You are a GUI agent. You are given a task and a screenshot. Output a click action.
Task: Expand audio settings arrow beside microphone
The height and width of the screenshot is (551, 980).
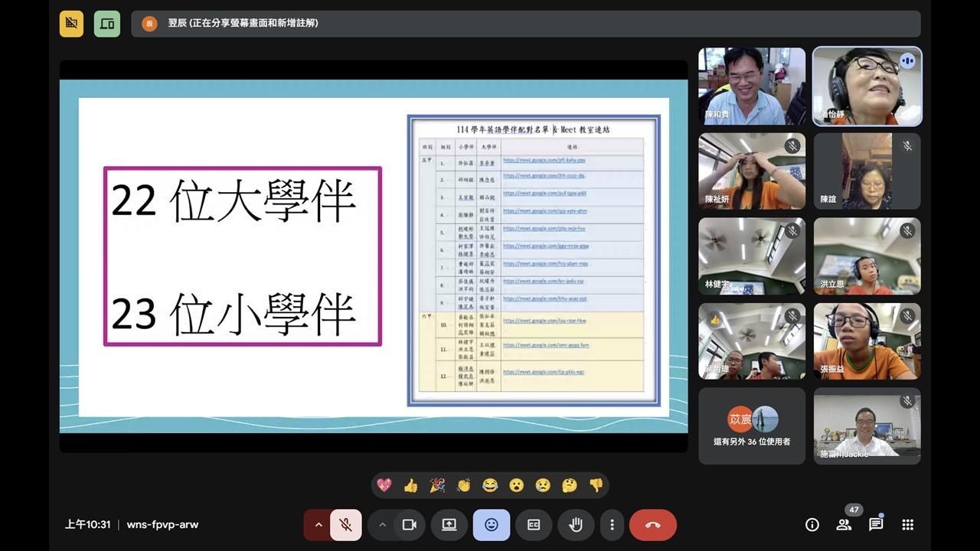tap(318, 525)
